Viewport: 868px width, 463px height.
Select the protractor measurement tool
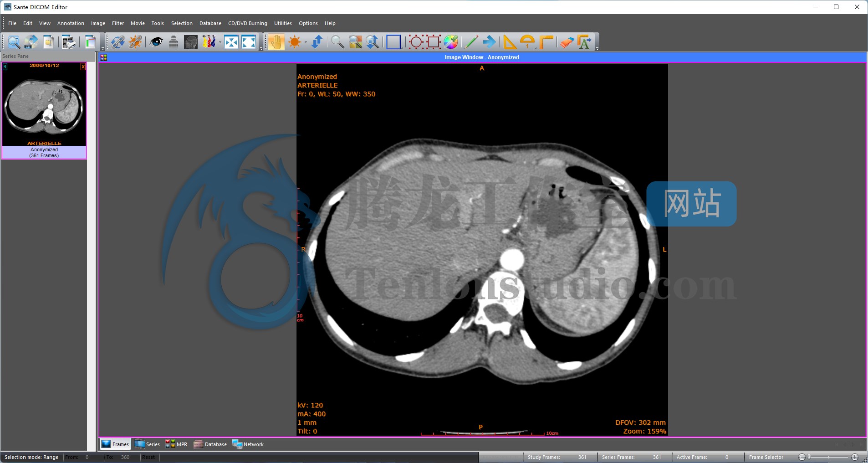point(527,42)
